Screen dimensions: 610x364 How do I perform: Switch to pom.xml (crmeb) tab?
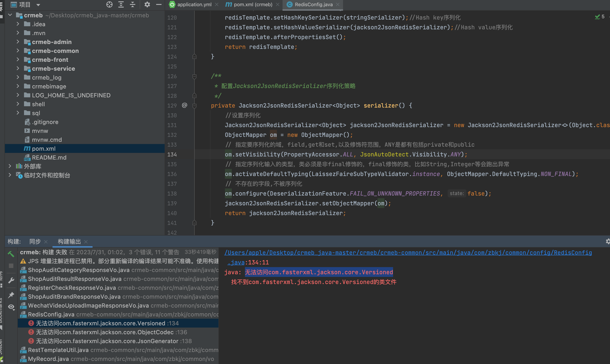[253, 4]
